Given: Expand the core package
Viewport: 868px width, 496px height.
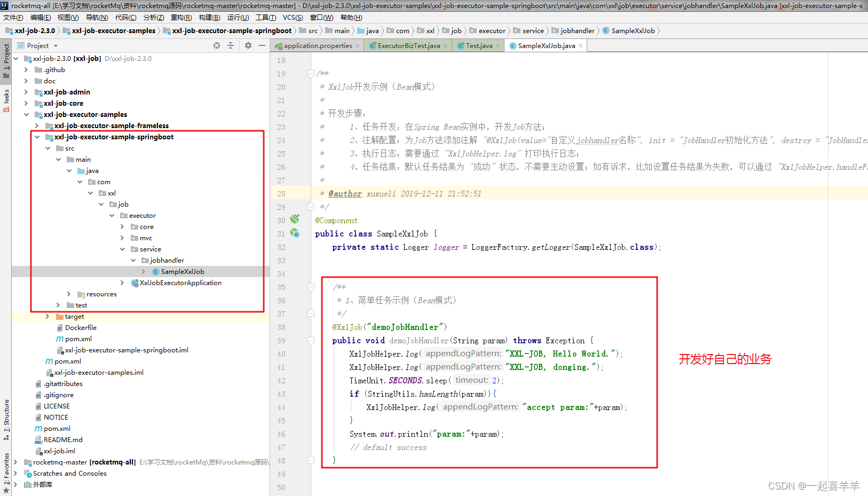Looking at the screenshot, I should 122,226.
